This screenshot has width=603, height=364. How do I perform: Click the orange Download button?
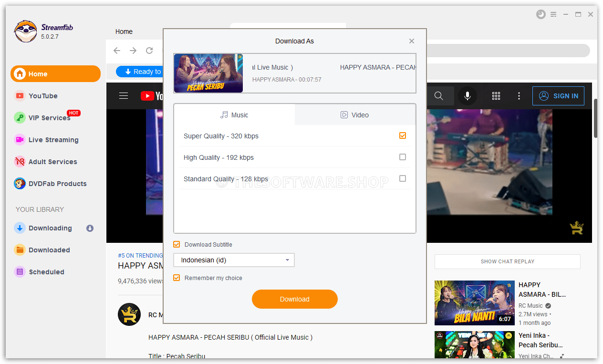click(x=295, y=299)
